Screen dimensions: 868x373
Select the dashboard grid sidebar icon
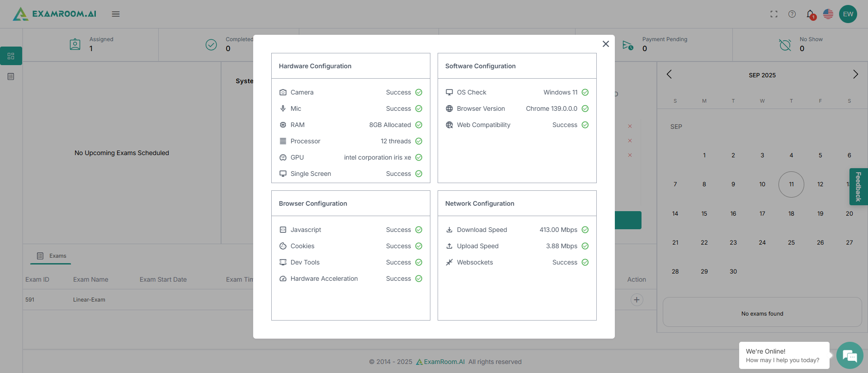(11, 56)
